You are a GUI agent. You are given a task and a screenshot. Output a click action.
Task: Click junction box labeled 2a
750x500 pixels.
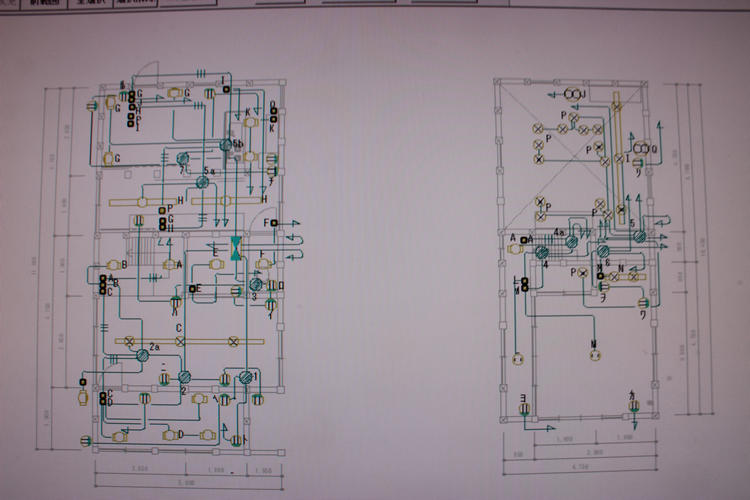[143, 356]
